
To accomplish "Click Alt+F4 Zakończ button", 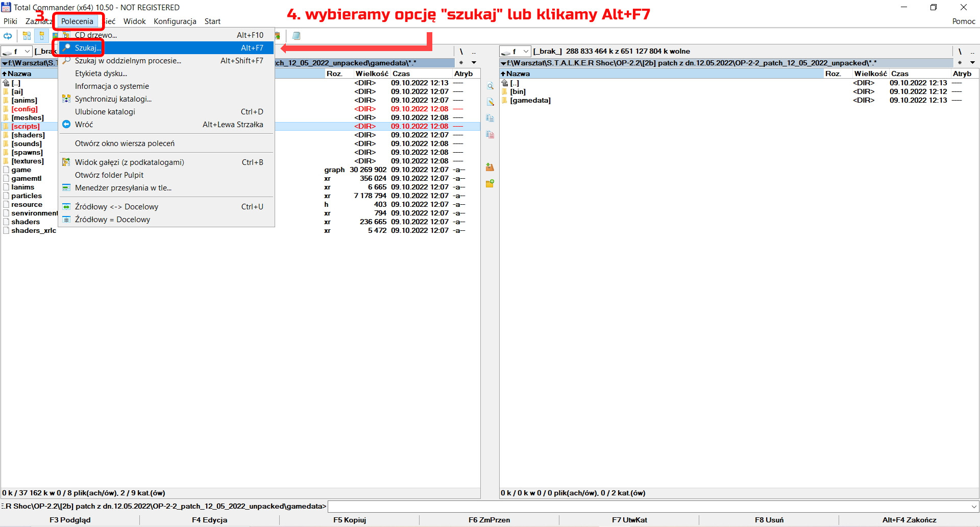I will (x=910, y=520).
